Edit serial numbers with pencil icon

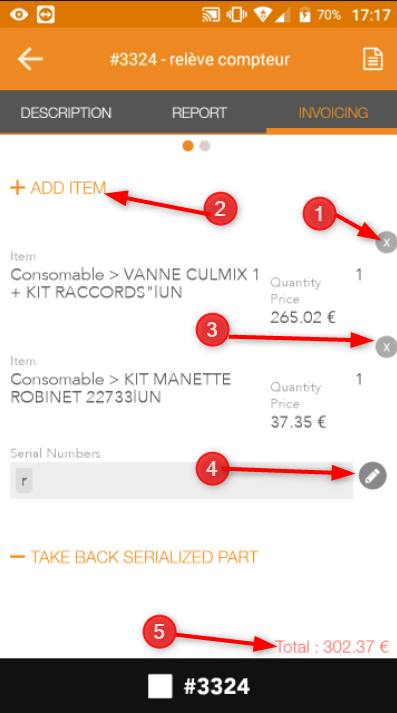coord(372,476)
